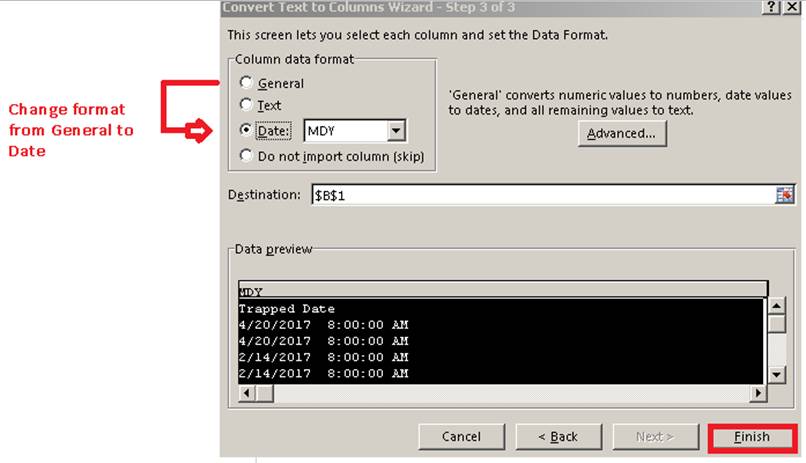Image resolution: width=806 pixels, height=463 pixels.
Task: Click Finish to complete the wizard
Action: pos(752,437)
